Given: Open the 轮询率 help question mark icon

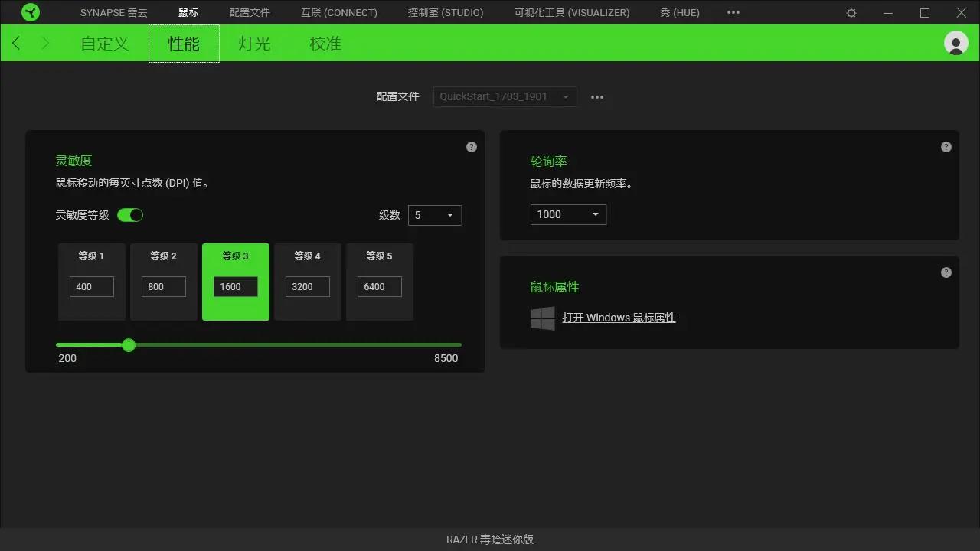Looking at the screenshot, I should (x=946, y=146).
